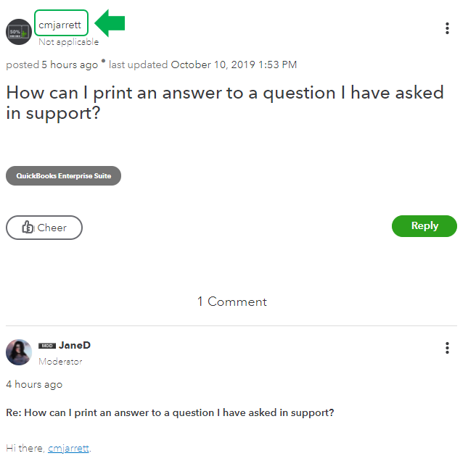Open cmjarrett's profile from the username at top
The width and height of the screenshot is (476, 461).
click(x=61, y=24)
